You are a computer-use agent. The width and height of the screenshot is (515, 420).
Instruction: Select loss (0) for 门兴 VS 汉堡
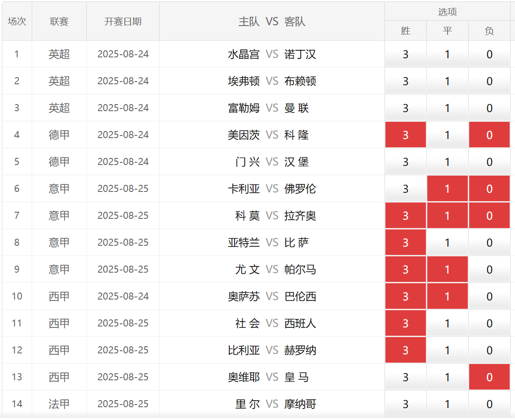(489, 161)
